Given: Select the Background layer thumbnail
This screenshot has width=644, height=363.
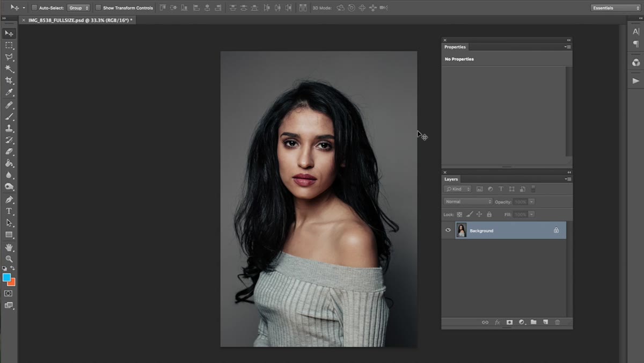Looking at the screenshot, I should (x=461, y=230).
